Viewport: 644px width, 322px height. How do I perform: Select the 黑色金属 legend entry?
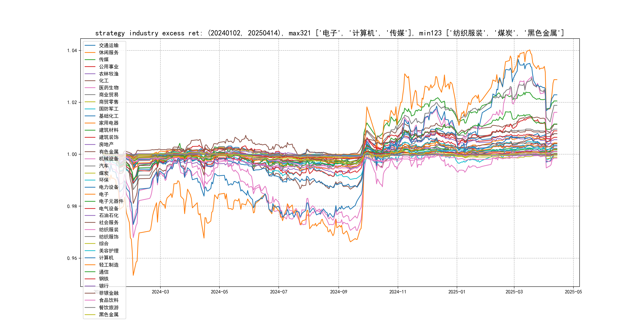tap(109, 314)
